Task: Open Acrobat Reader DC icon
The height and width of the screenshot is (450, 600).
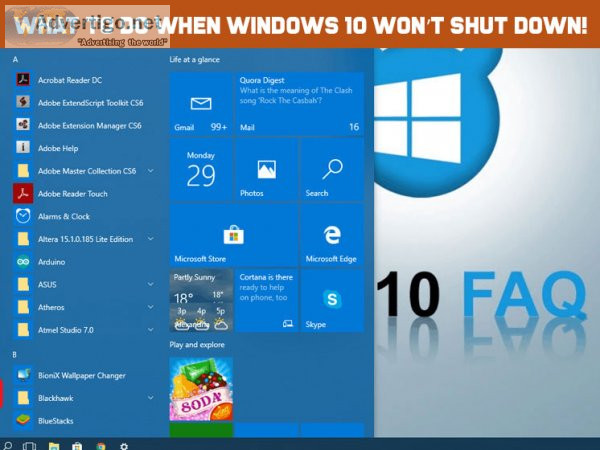Action: [23, 80]
